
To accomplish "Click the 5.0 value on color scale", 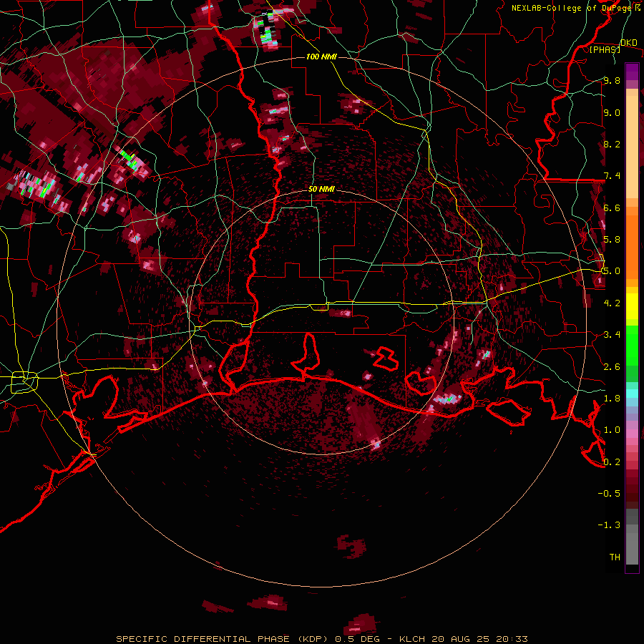I will point(612,271).
